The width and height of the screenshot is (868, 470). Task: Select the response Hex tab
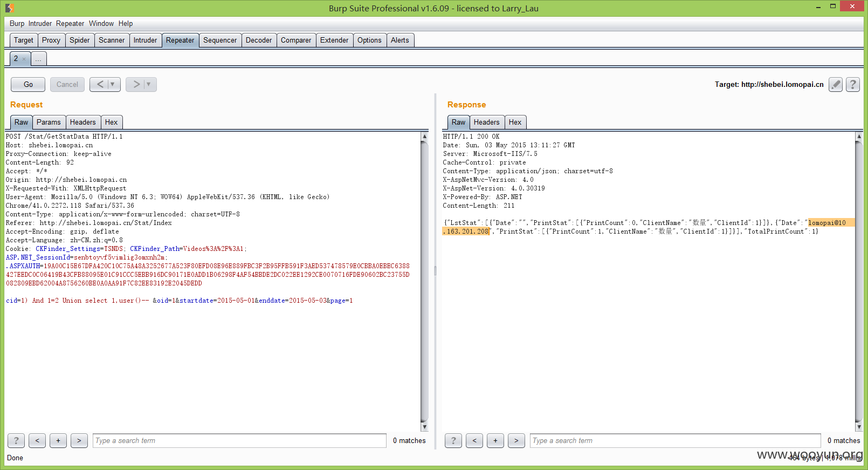(515, 122)
